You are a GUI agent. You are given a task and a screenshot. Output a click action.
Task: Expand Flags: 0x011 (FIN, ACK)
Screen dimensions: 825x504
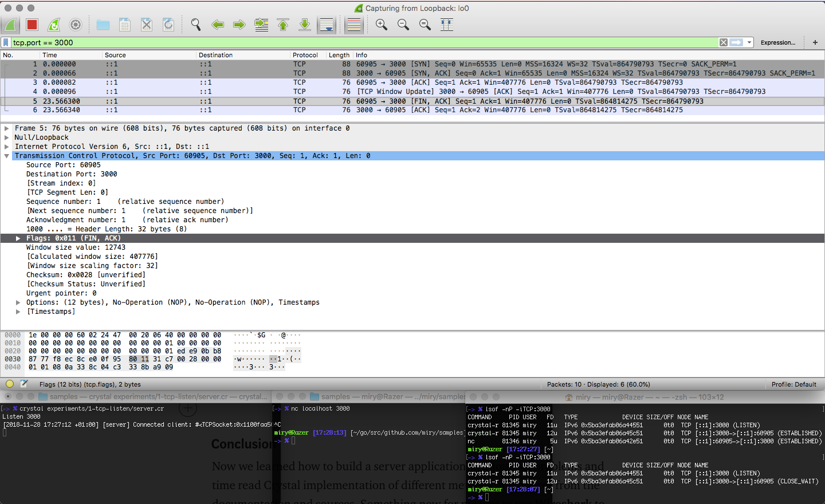pyautogui.click(x=18, y=238)
